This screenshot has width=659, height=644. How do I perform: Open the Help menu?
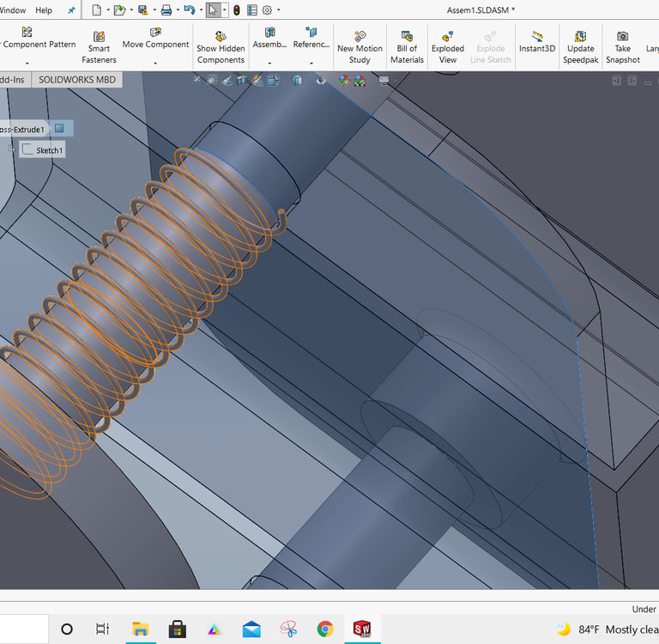(x=43, y=10)
